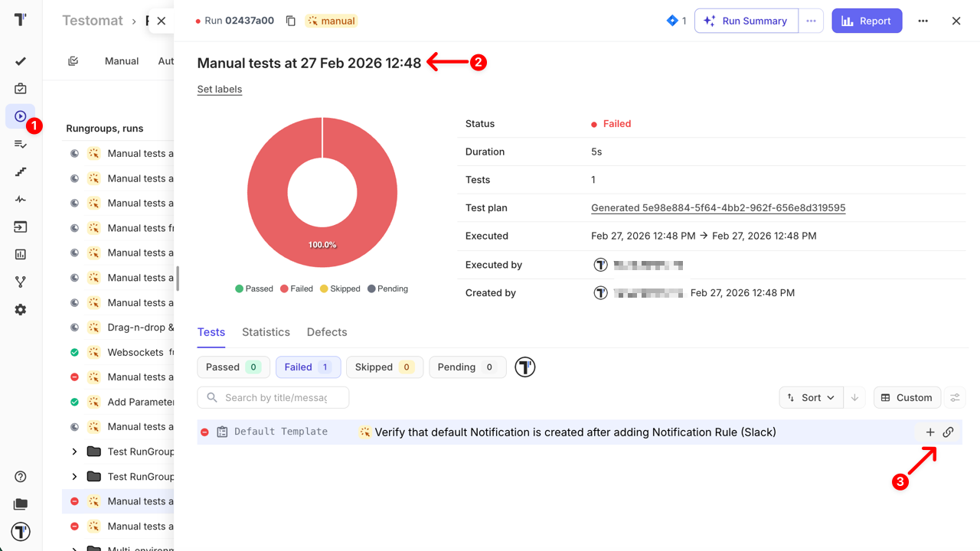Open the Branches icon in sidebar

(21, 282)
